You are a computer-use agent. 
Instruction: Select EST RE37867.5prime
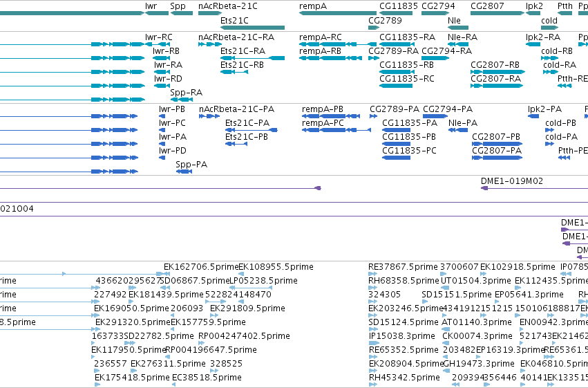(x=403, y=266)
